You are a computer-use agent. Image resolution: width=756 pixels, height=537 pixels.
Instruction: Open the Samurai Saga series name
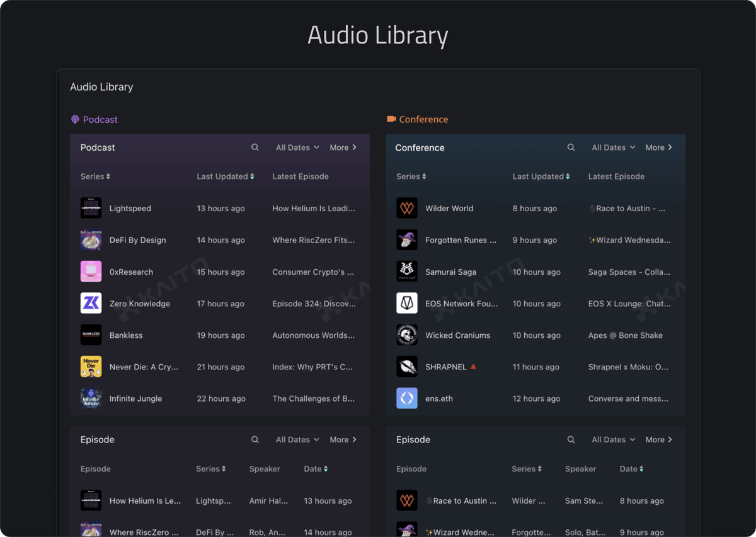(450, 272)
